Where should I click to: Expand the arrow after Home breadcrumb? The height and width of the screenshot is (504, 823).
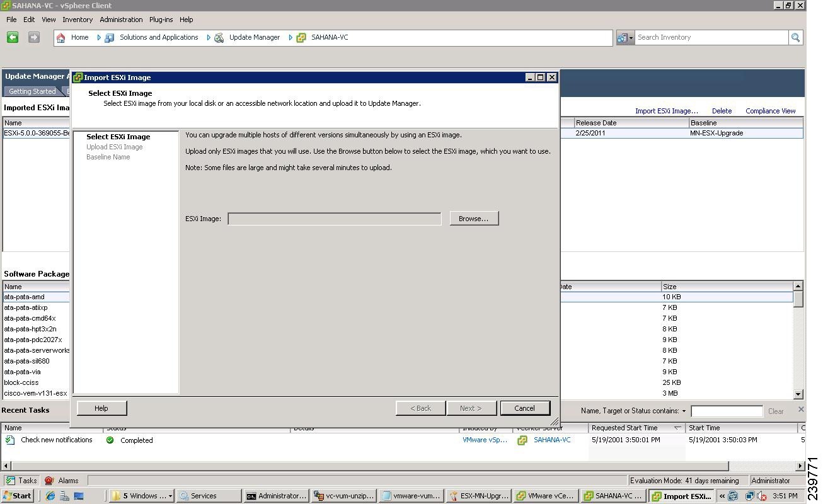point(99,38)
